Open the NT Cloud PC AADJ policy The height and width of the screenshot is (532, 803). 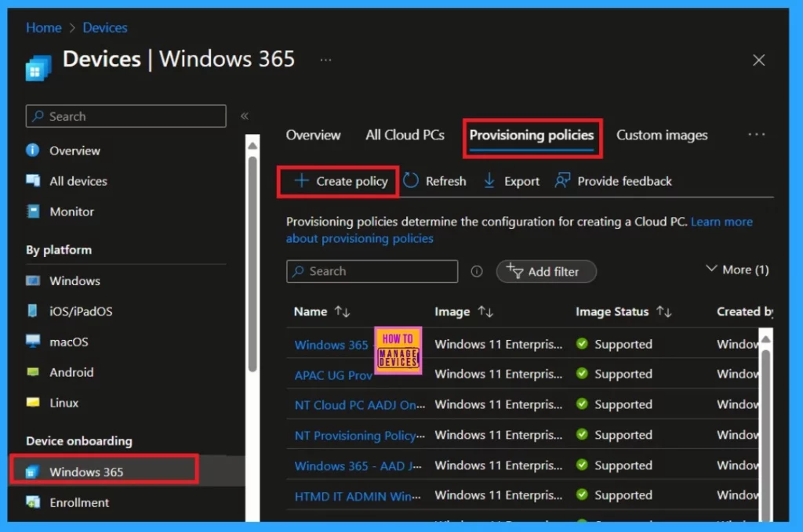click(359, 404)
